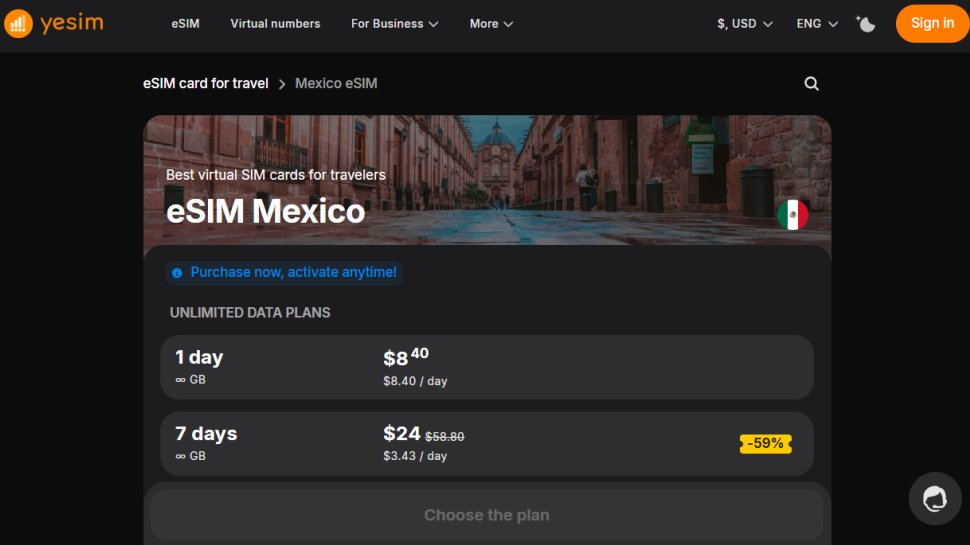Viewport: 970px width, 545px height.
Task: Select the 7 days unlimited plan
Action: click(x=486, y=444)
